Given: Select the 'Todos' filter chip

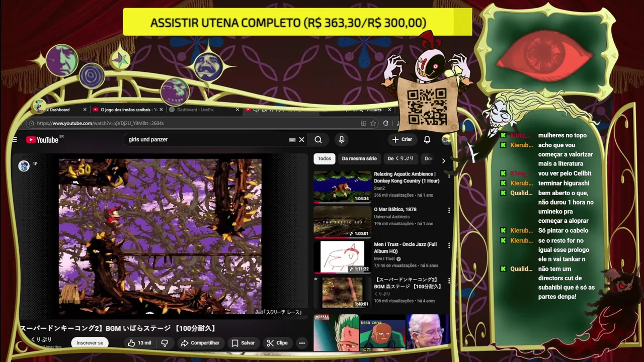Looking at the screenshot, I should (x=325, y=158).
